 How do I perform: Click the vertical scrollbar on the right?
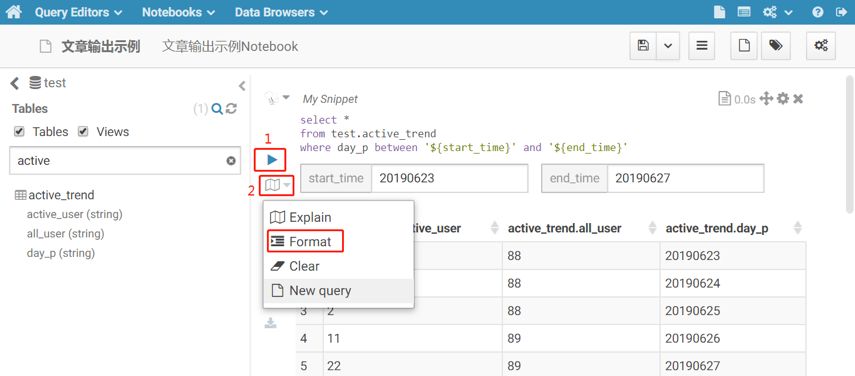tap(849, 144)
